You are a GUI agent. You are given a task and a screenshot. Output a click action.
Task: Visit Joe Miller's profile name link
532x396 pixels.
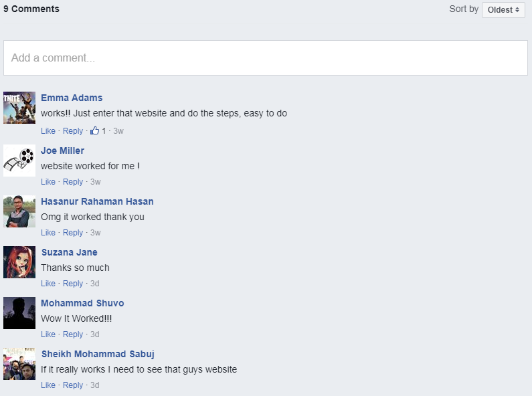pyautogui.click(x=62, y=151)
